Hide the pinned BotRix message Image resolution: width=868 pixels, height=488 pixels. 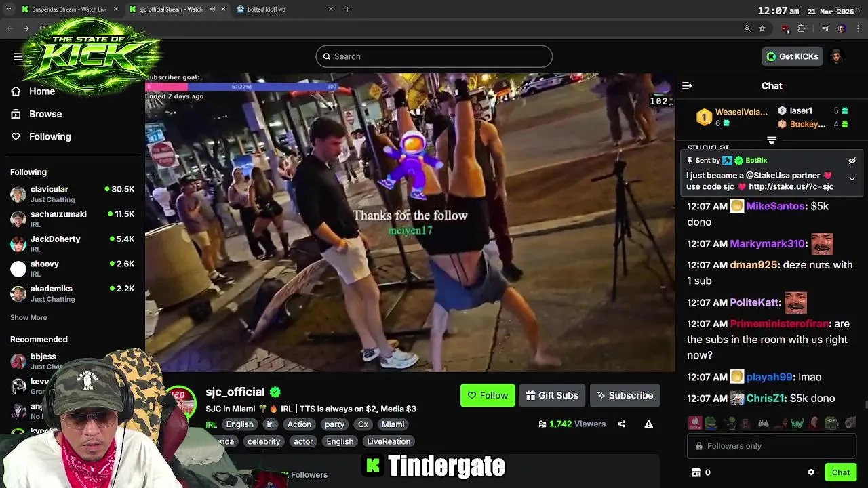pos(852,161)
